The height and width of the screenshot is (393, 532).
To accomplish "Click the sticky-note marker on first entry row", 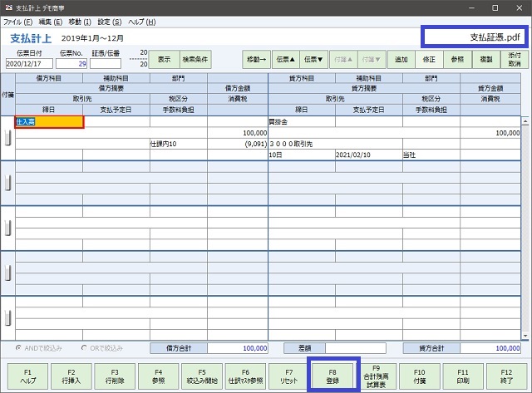I will [7, 138].
